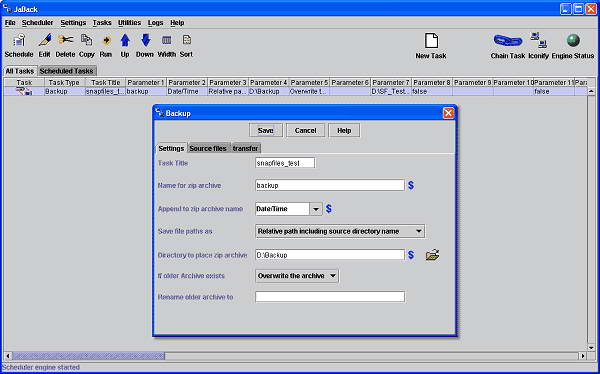
Task: Switch to the Source files tab
Action: click(208, 148)
